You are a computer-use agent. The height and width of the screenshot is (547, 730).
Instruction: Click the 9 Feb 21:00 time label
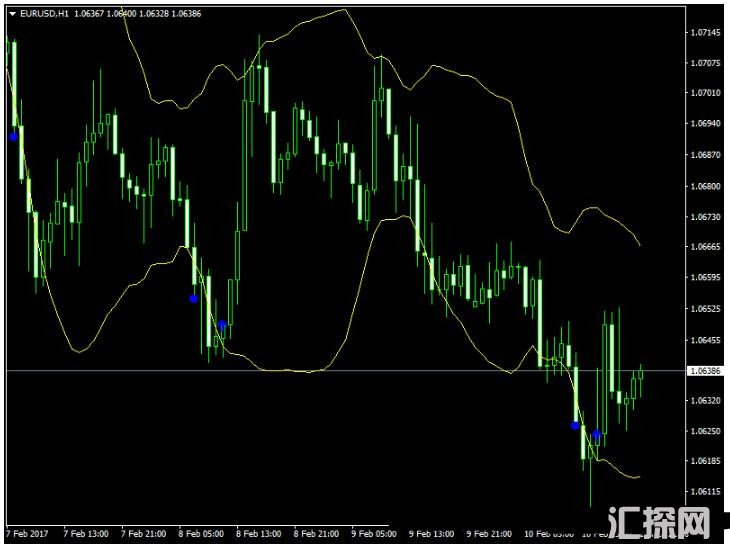coord(489,533)
